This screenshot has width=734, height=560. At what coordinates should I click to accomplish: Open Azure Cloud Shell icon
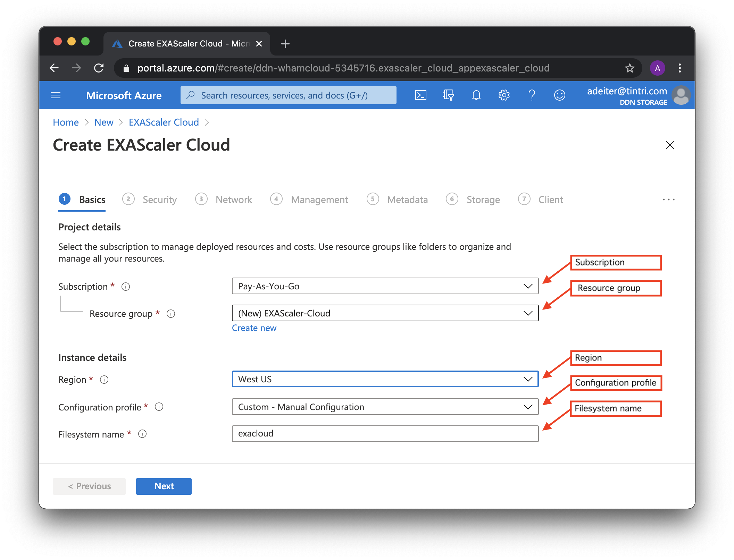pyautogui.click(x=420, y=95)
